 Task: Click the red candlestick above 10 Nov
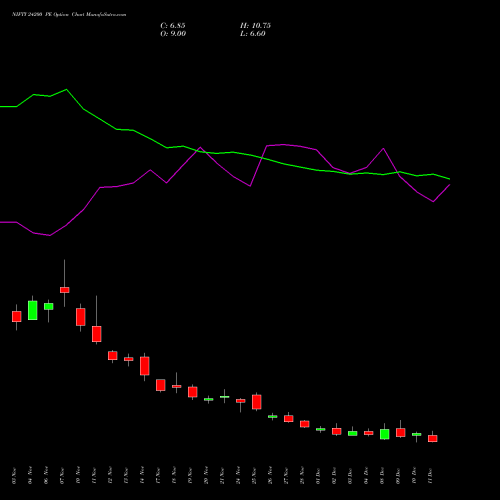(81, 317)
